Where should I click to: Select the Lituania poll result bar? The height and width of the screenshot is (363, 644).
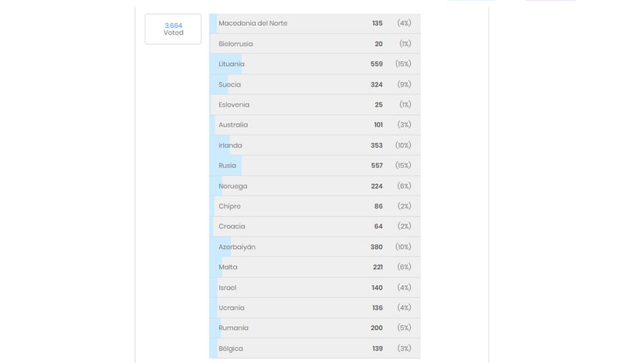coord(315,64)
